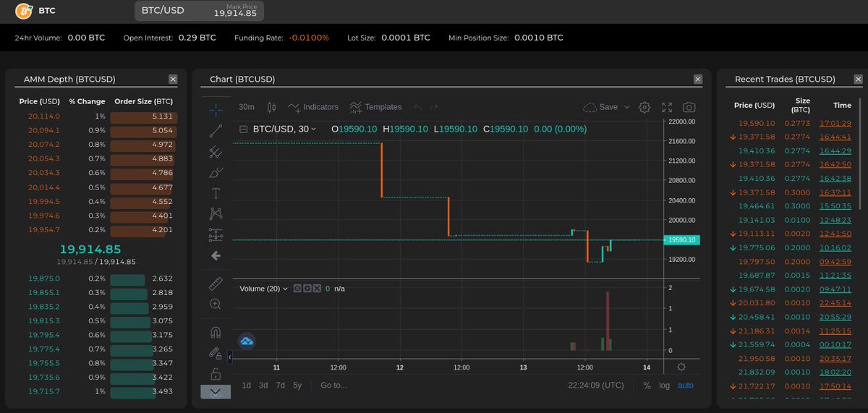868x413 pixels.
Task: Toggle percentage scale mode
Action: tap(647, 386)
